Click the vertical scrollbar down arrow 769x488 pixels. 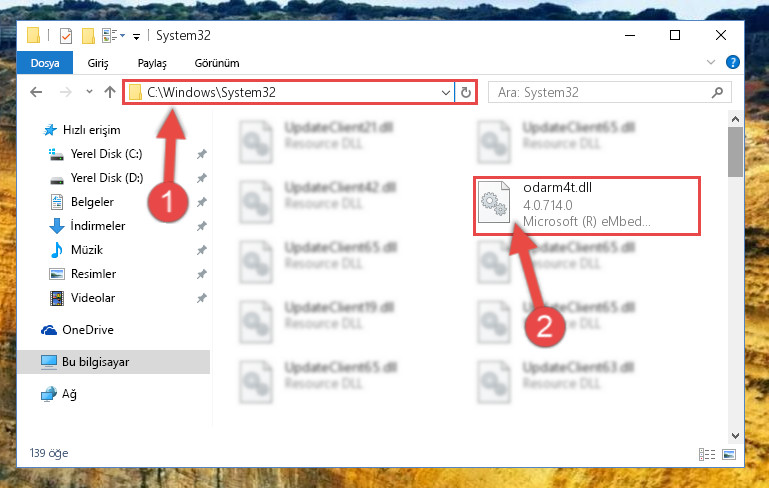(x=735, y=436)
